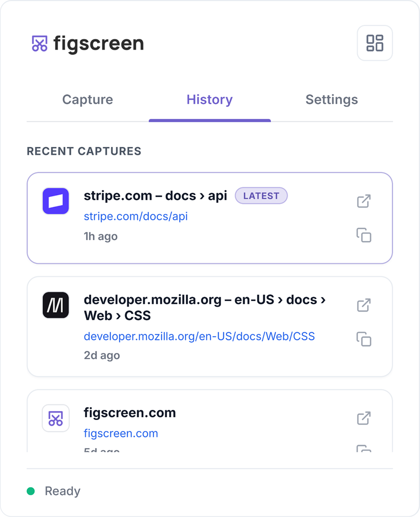Click the figscreen scissors logo icon
This screenshot has height=517, width=420.
coord(40,43)
